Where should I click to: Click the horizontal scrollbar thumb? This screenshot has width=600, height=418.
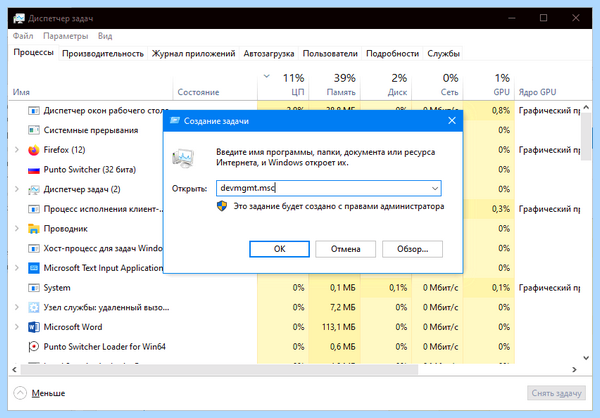219,369
